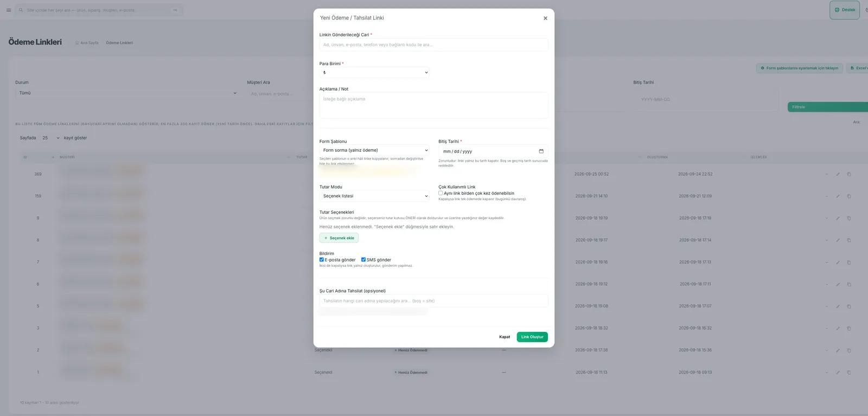Expand the actions chevron in row 369
This screenshot has height=416, width=868.
click(827, 174)
